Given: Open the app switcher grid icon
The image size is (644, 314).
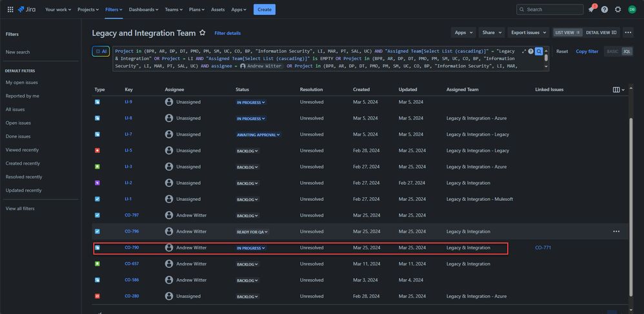Looking at the screenshot, I should click(10, 10).
